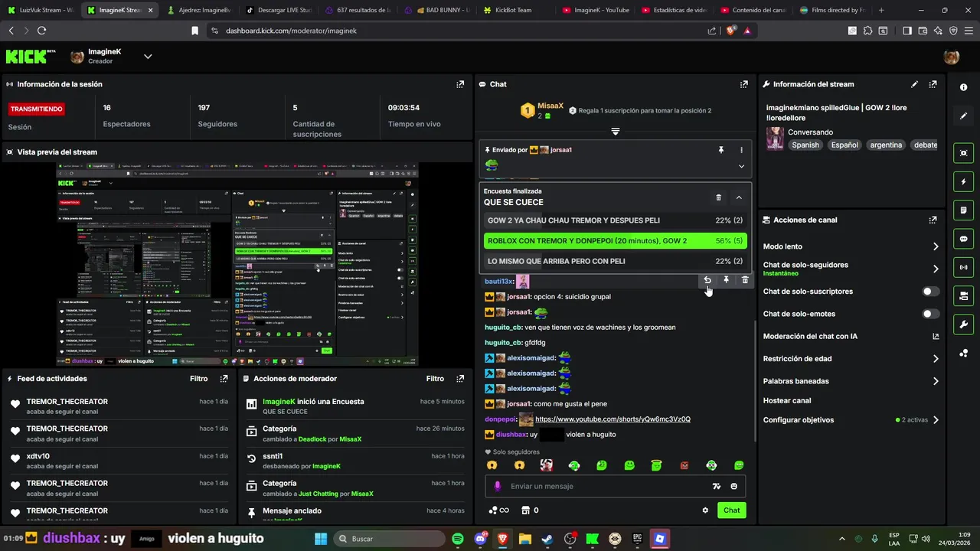Select poll option LO MISMO QUE ARRIBA
The width and height of the screenshot is (980, 551).
[615, 261]
